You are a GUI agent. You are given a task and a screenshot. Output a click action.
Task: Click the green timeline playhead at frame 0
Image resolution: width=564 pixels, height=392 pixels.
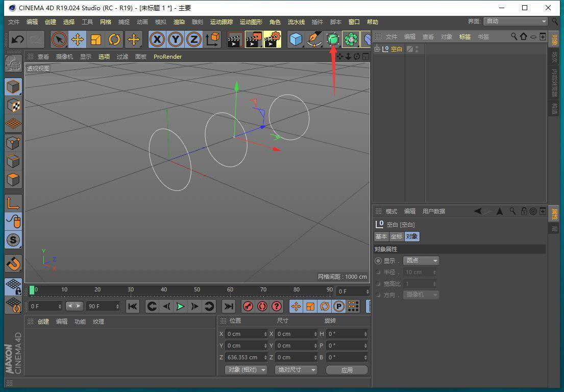pos(32,290)
